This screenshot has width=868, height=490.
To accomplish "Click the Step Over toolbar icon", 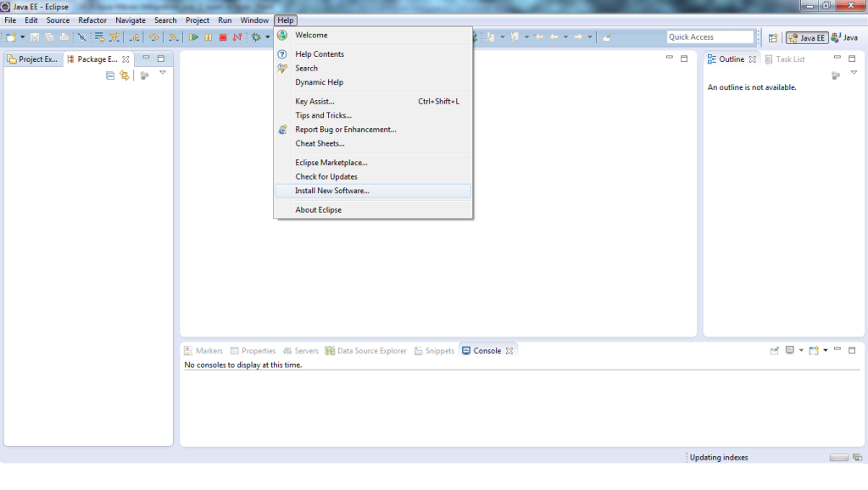I will click(x=153, y=37).
